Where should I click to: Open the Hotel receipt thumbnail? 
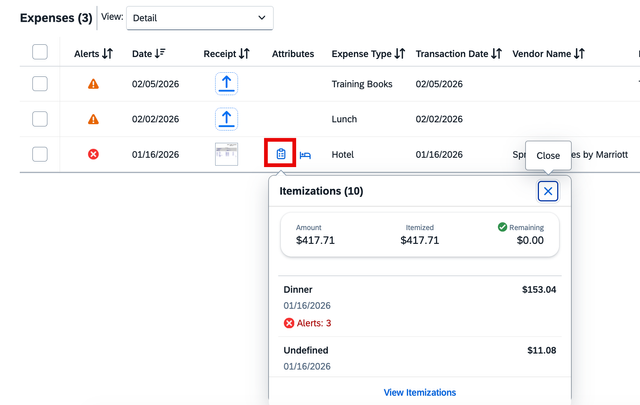pos(227,154)
